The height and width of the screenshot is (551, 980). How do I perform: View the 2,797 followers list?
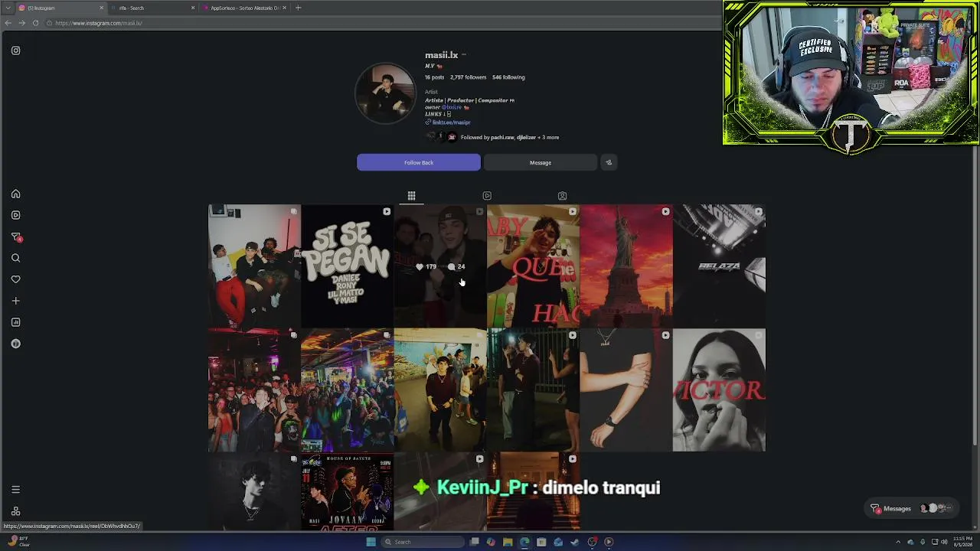click(x=468, y=77)
